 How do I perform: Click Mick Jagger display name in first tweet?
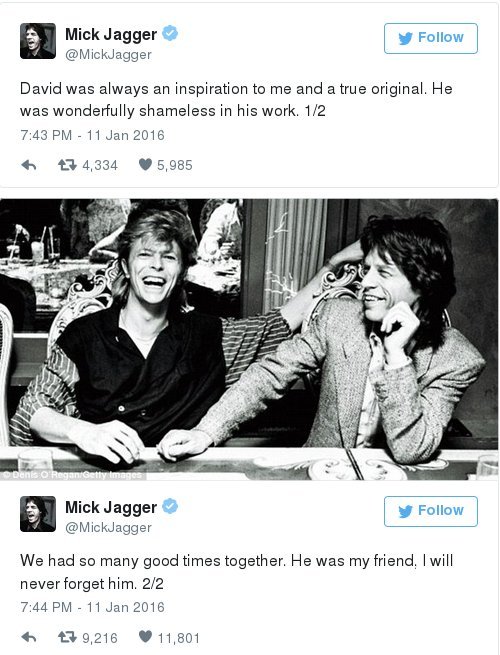coord(111,35)
